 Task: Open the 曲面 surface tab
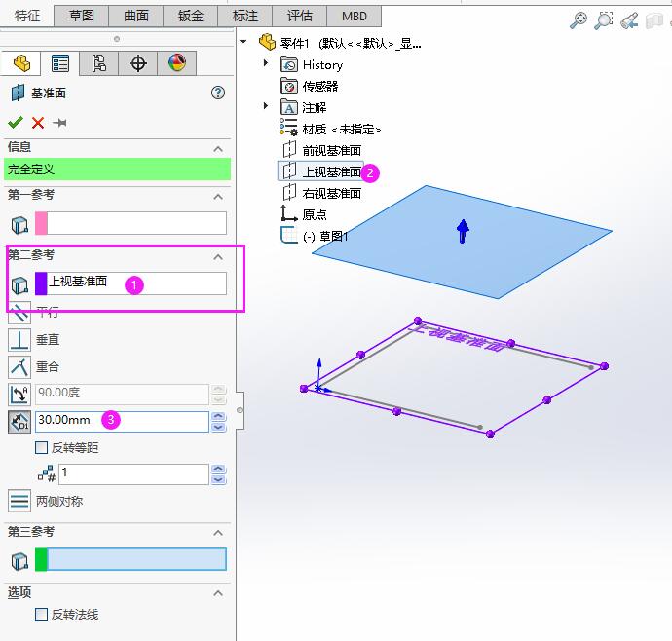tap(135, 16)
